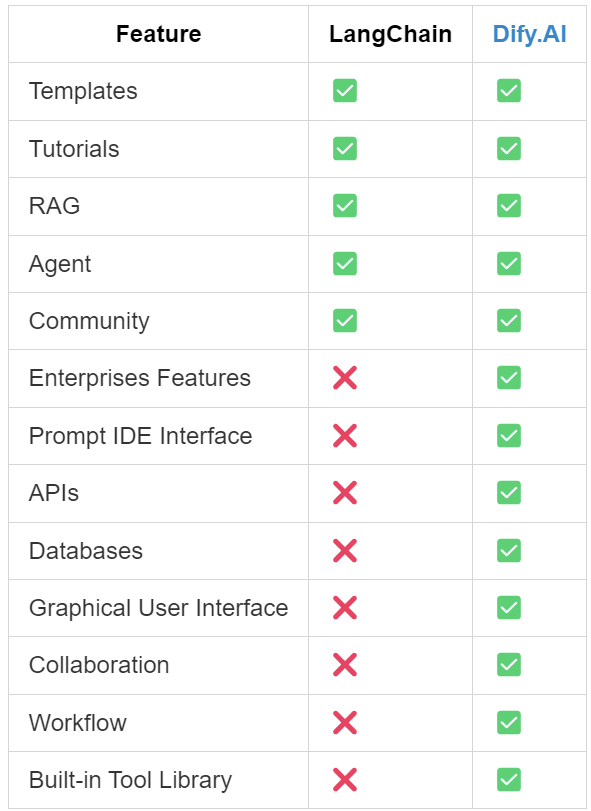Click the Graphical User Interface label
The image size is (591, 811).
point(158,608)
